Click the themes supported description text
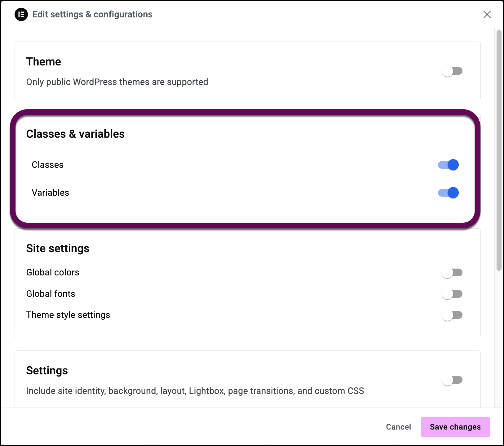This screenshot has width=504, height=446. (x=117, y=82)
